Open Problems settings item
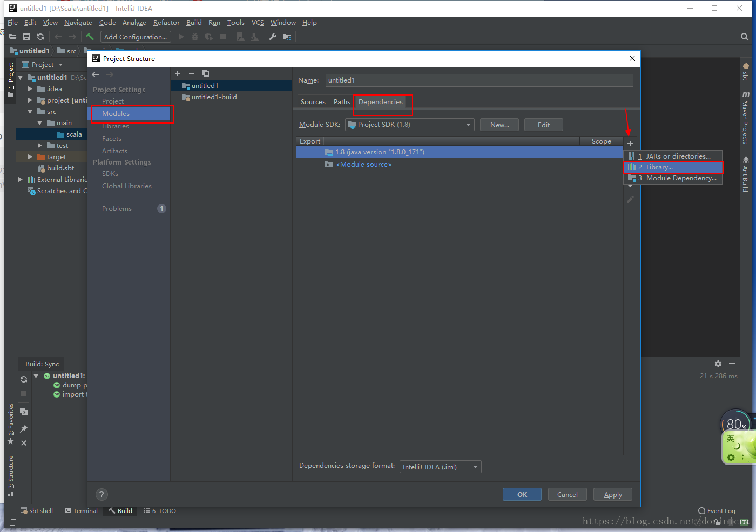Screen dimensions: 756x532 [117, 209]
